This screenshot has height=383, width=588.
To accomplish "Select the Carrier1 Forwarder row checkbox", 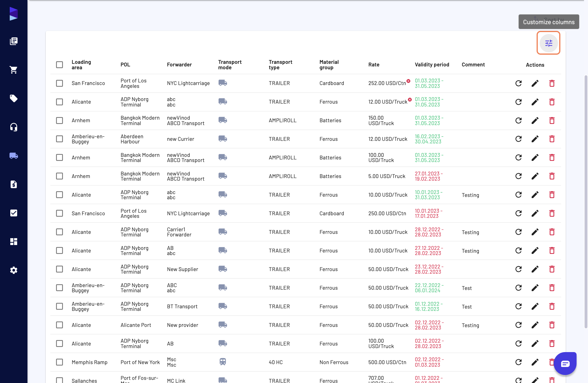I will click(59, 232).
